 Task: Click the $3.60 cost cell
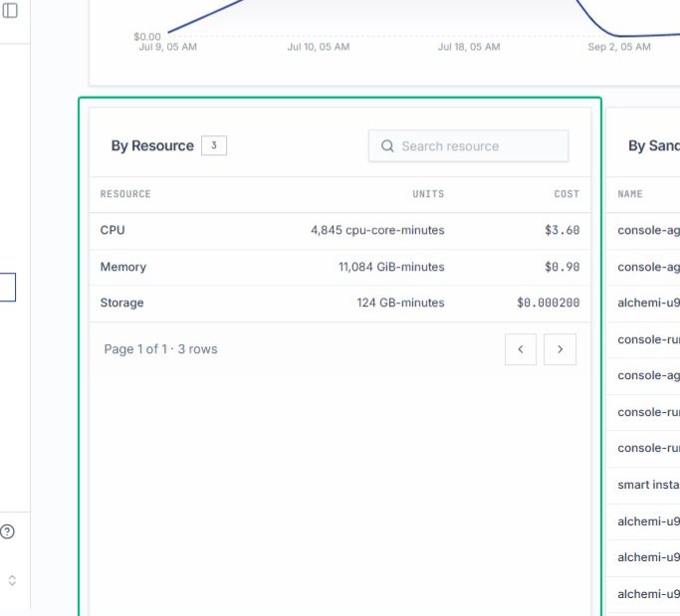[563, 230]
